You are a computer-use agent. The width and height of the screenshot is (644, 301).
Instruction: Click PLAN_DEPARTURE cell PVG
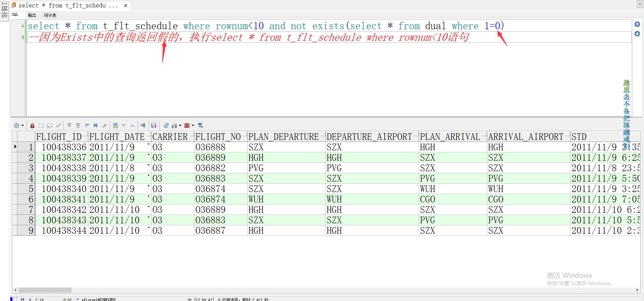(286, 168)
